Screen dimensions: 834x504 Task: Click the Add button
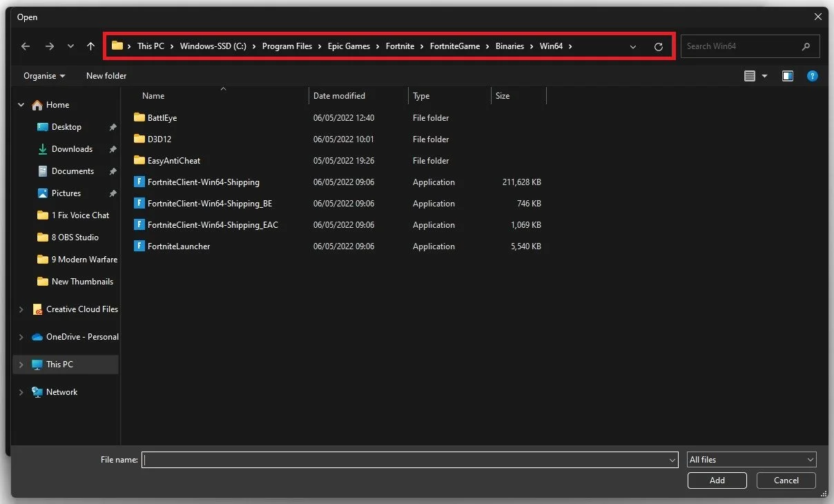[x=717, y=481]
